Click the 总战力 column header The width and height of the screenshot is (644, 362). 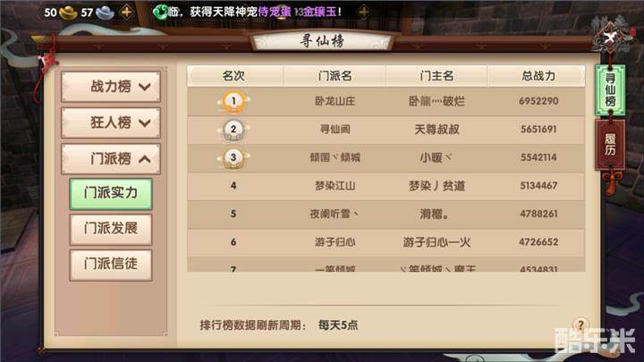(x=538, y=76)
